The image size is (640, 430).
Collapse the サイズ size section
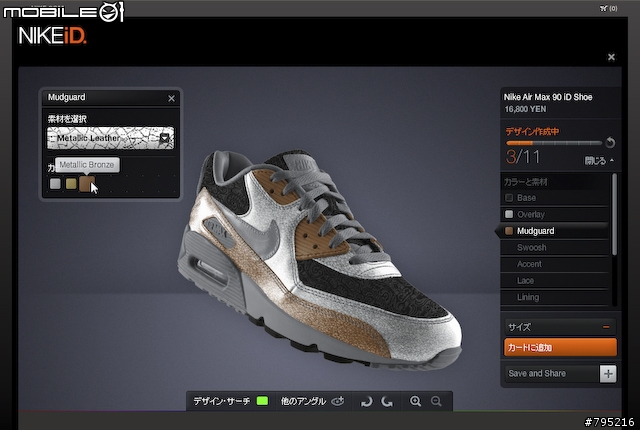click(x=606, y=327)
